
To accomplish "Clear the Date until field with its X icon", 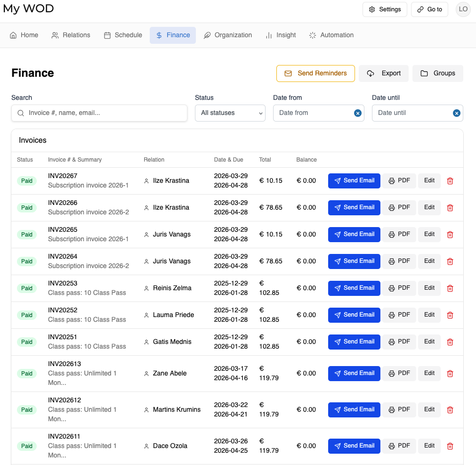I will tap(456, 113).
